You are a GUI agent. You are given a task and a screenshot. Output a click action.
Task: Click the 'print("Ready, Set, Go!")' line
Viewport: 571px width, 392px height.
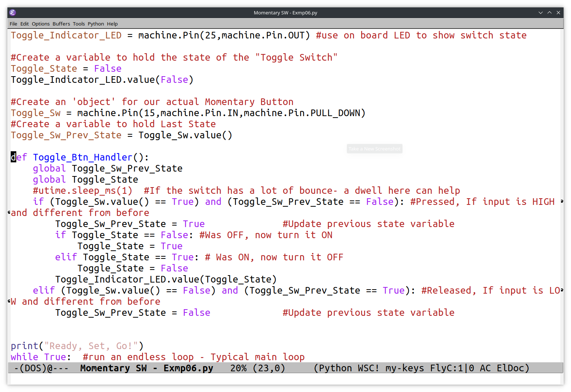[x=77, y=346]
